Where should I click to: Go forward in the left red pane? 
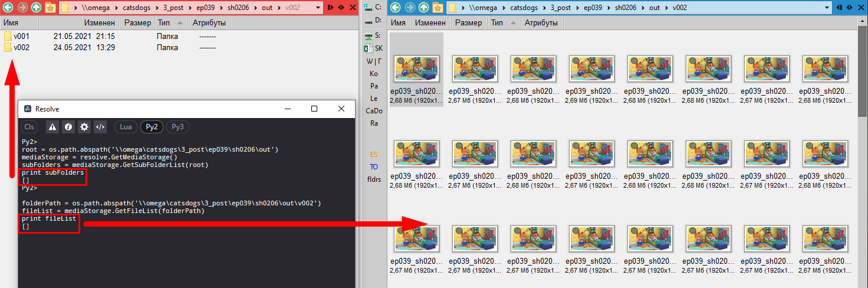[x=22, y=8]
